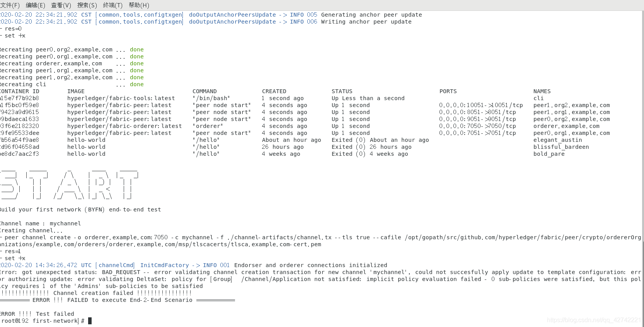The image size is (644, 327).
Task: Click 'done' beside Recreating orderer.example.com
Action: click(137, 63)
